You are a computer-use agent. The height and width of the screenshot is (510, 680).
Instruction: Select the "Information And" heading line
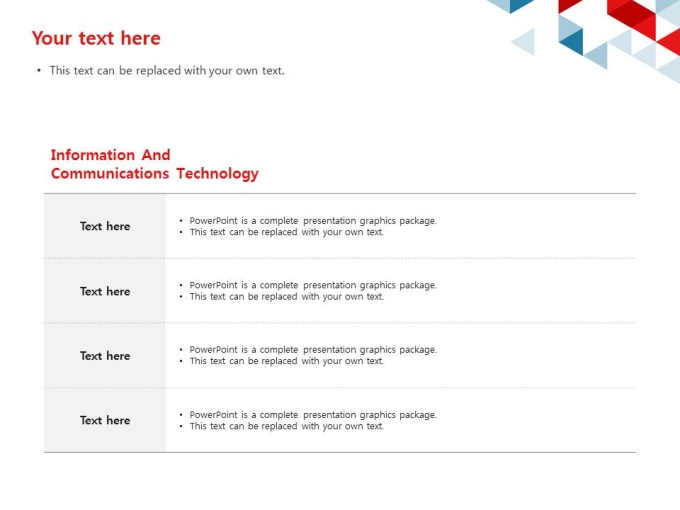coord(111,155)
